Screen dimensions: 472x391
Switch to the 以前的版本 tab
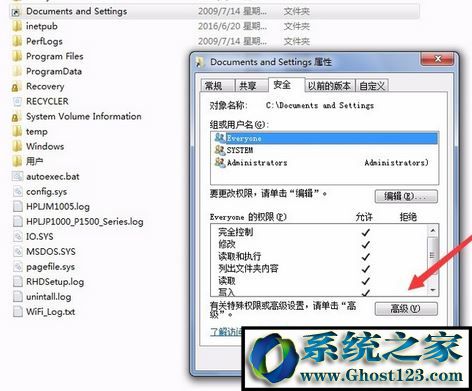coord(330,86)
